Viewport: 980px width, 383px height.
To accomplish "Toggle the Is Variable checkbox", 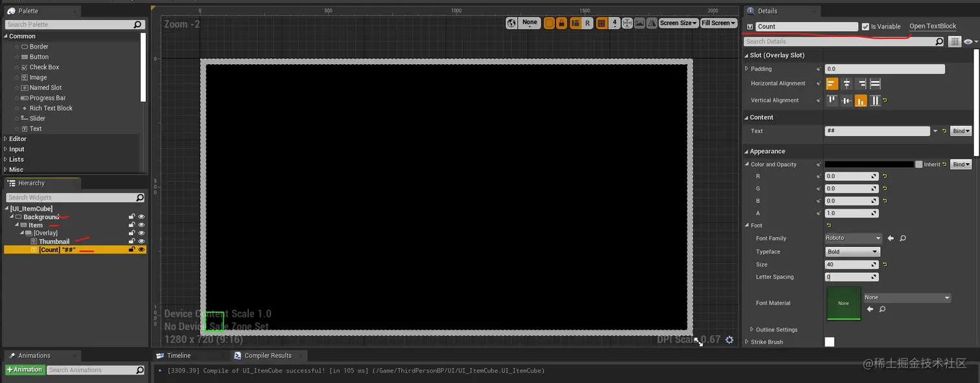I will coord(865,27).
